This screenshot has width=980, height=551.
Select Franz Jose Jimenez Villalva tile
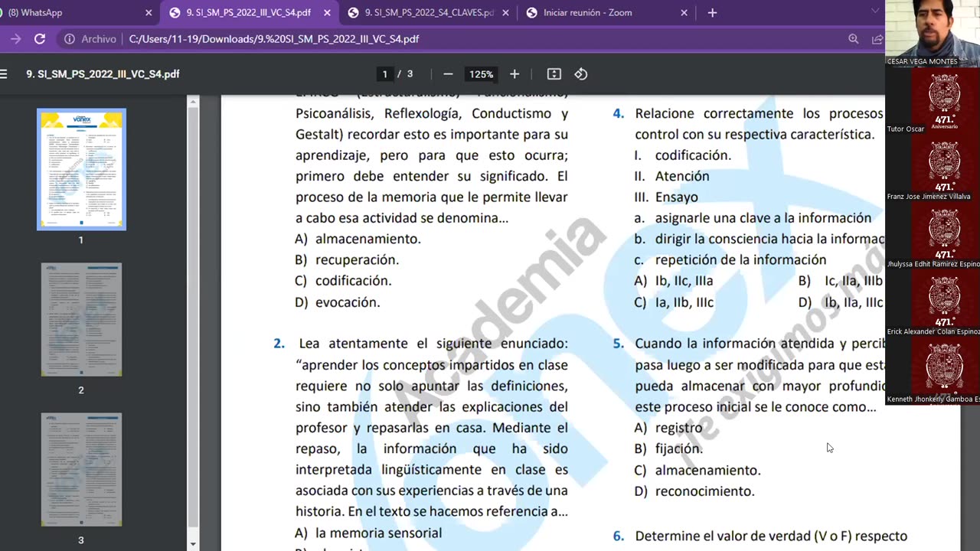click(x=933, y=168)
